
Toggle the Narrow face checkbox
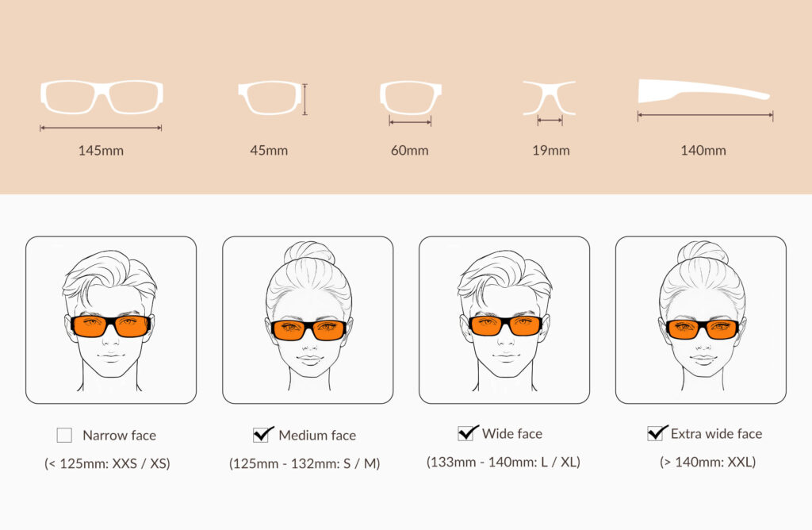tap(64, 436)
